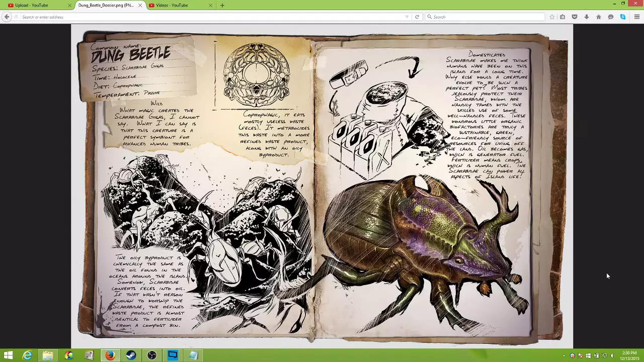Open the notepad-with-checklist taskbar app
The image size is (644, 362).
click(x=89, y=355)
